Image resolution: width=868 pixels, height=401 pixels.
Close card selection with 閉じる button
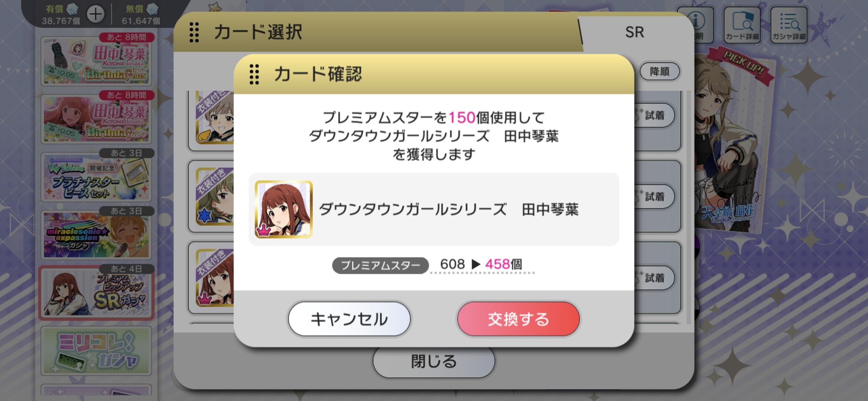pyautogui.click(x=434, y=361)
